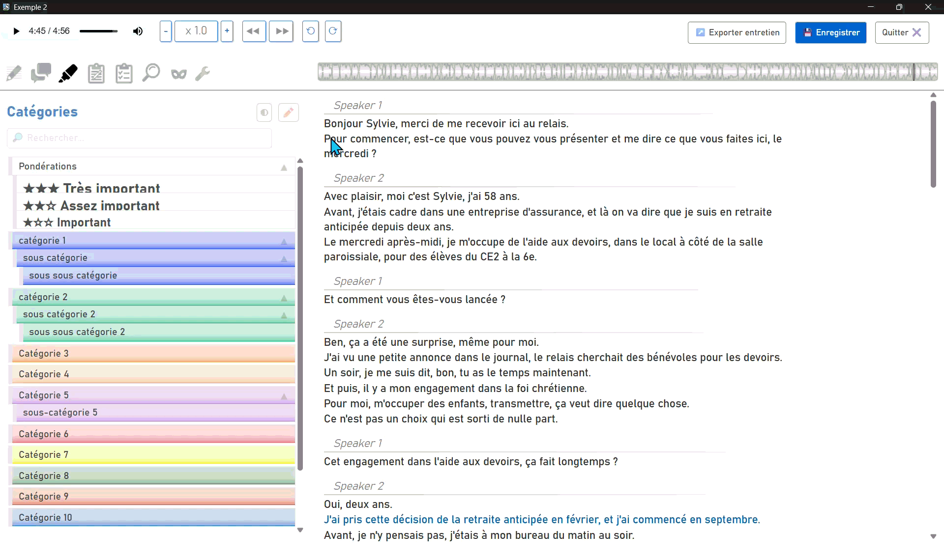Click Exporter entretien button
The height and width of the screenshot is (560, 944).
click(x=737, y=32)
